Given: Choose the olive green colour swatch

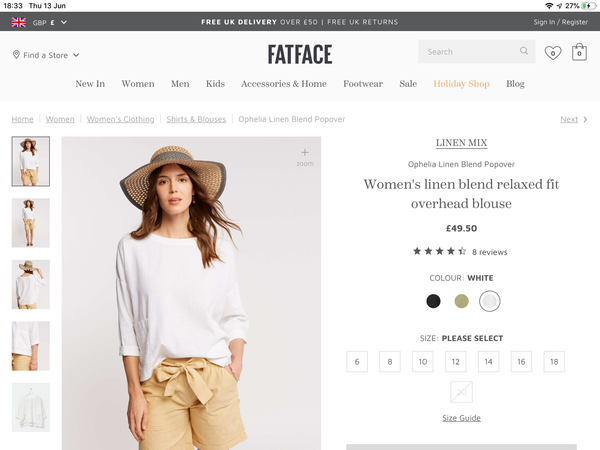Looking at the screenshot, I should (461, 301).
